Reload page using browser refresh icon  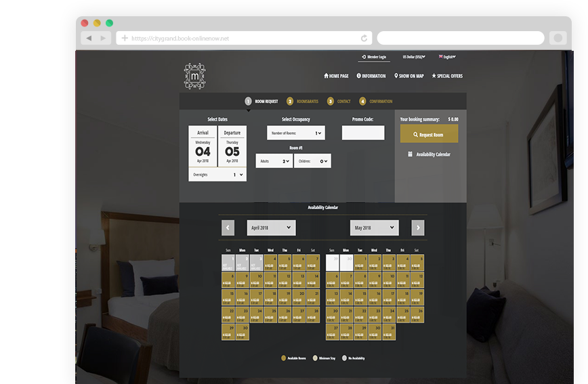coord(364,39)
